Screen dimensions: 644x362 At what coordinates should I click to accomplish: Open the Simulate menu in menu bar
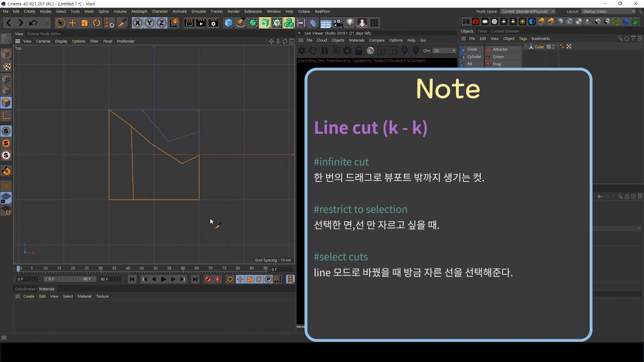click(x=199, y=12)
